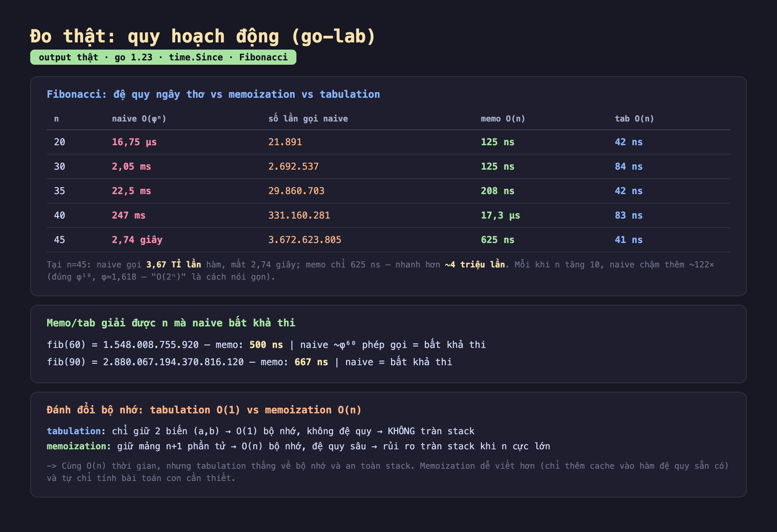
Task: Click the green 'memoization' label
Action: 77,446
